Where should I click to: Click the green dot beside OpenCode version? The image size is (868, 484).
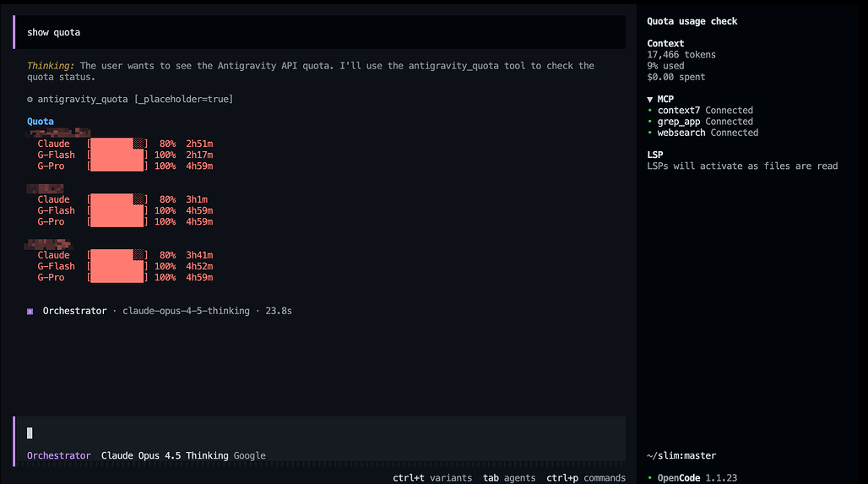[649, 478]
